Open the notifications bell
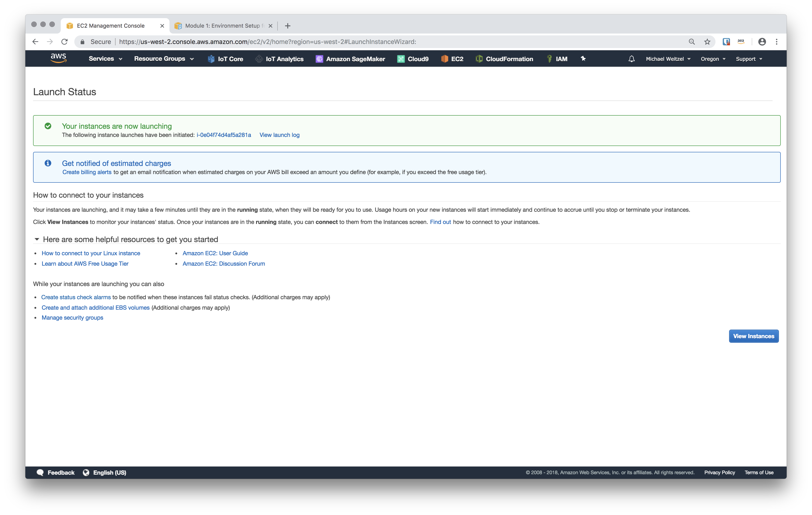Screen dimensions: 812x515 coord(631,59)
